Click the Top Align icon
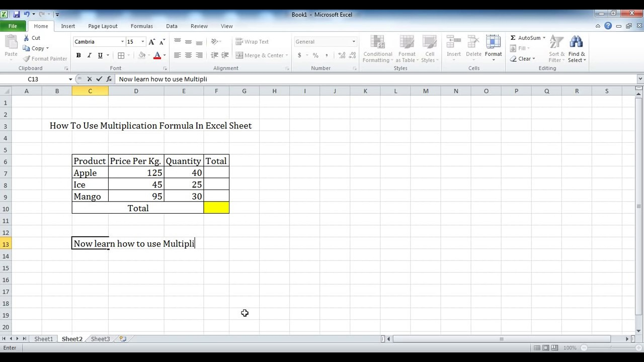The height and width of the screenshot is (362, 644). coord(177,42)
